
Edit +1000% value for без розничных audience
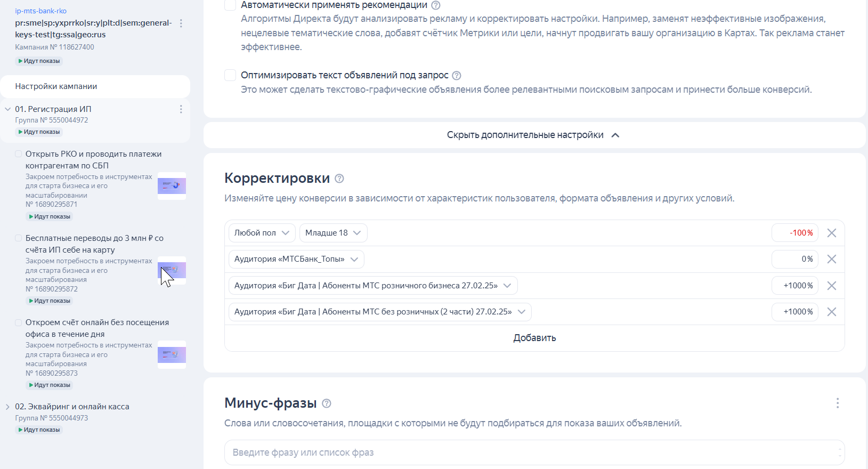pyautogui.click(x=795, y=312)
